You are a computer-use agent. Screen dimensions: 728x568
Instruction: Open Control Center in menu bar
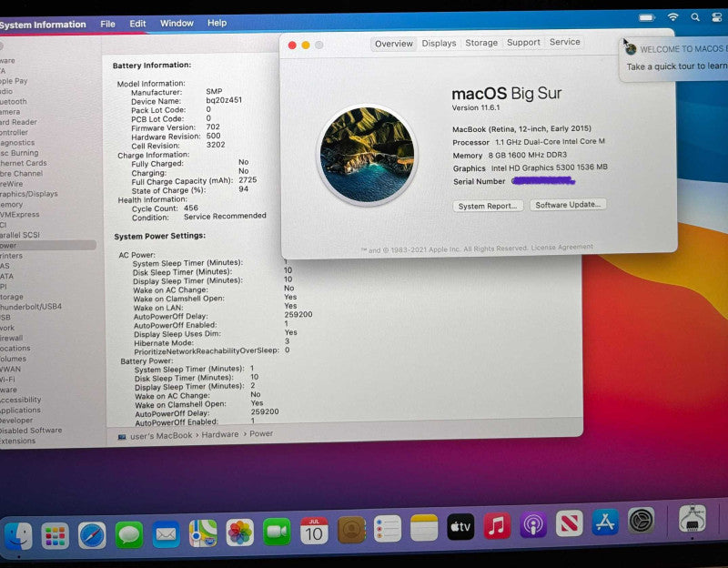click(x=716, y=17)
